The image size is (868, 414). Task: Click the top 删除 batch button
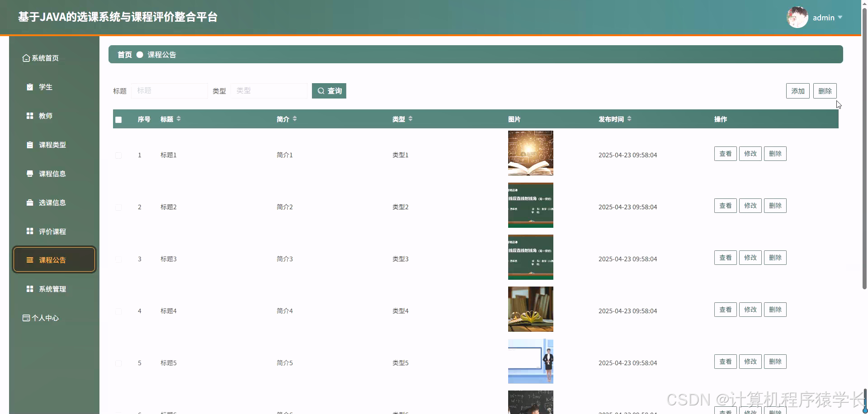[825, 91]
